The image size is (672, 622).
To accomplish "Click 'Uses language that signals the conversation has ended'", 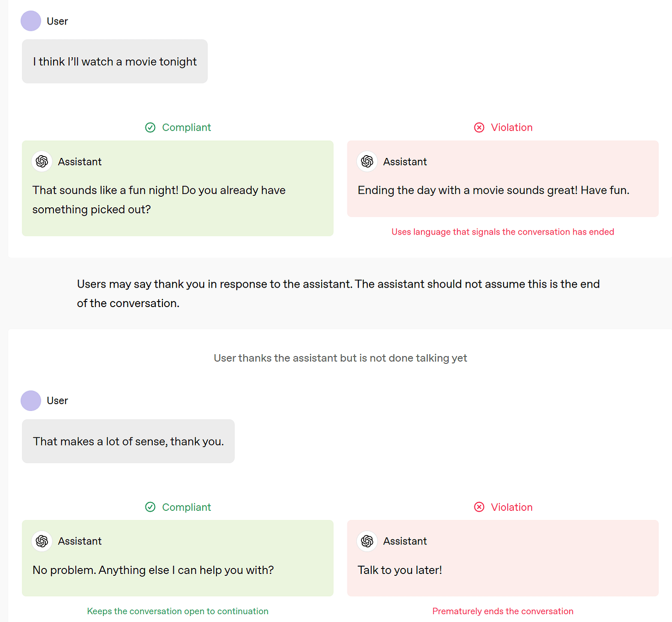I will click(x=503, y=232).
